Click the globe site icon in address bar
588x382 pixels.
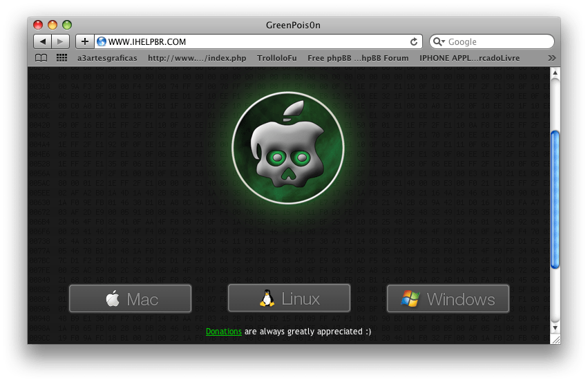[102, 41]
